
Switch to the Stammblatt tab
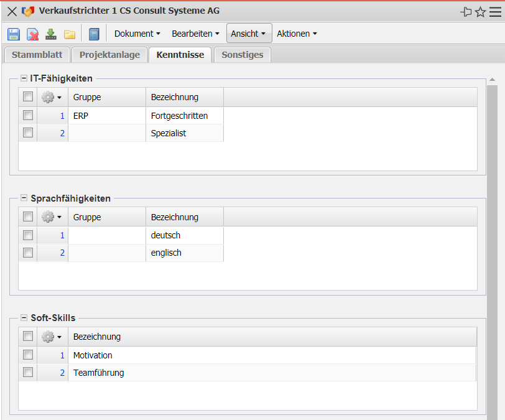pos(37,55)
